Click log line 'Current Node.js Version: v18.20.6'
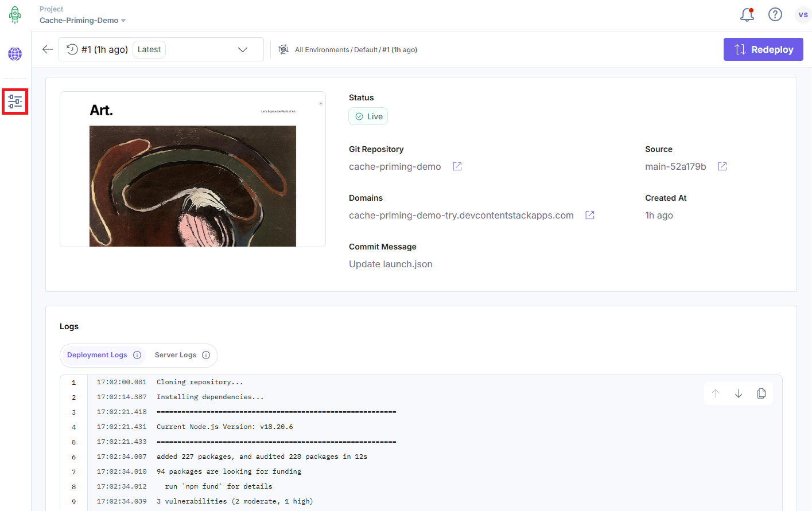The height and width of the screenshot is (511, 812). [x=225, y=427]
